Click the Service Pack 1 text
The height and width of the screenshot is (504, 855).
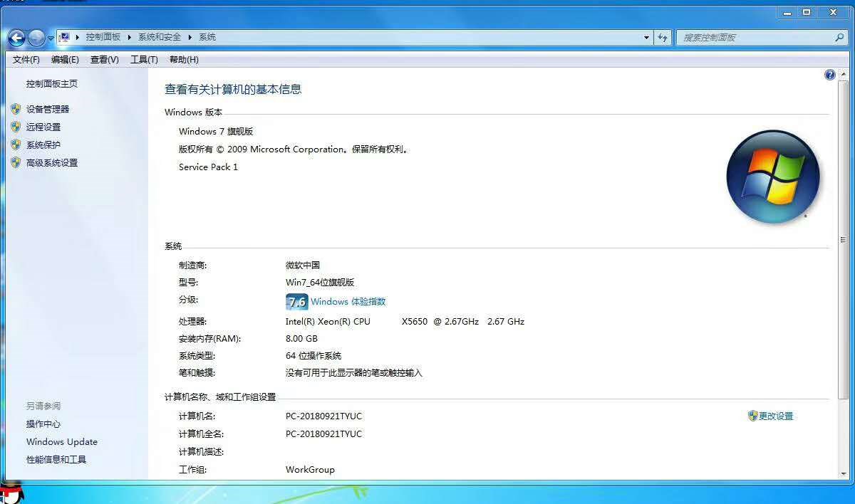[208, 167]
